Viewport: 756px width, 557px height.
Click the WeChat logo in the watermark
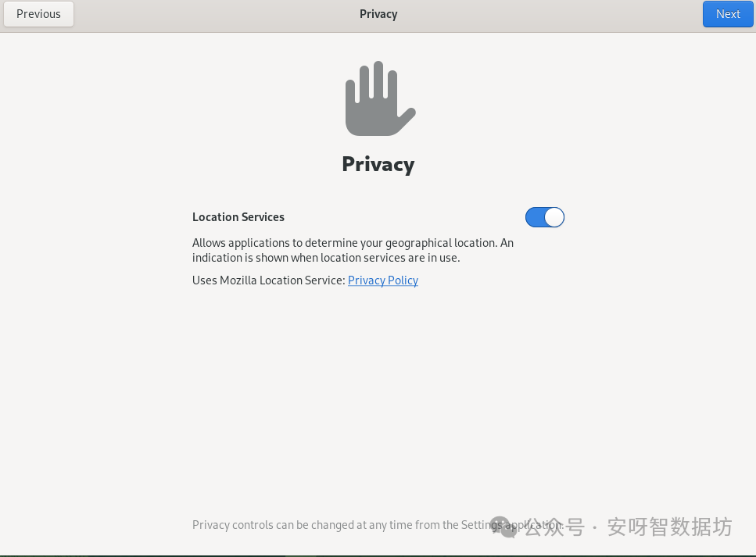point(504,527)
